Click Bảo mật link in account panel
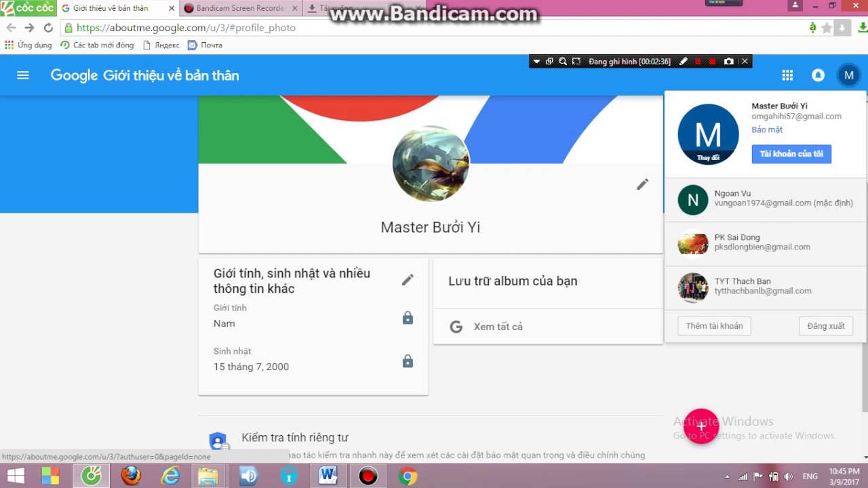Screen dimensions: 868x488 pos(767,129)
